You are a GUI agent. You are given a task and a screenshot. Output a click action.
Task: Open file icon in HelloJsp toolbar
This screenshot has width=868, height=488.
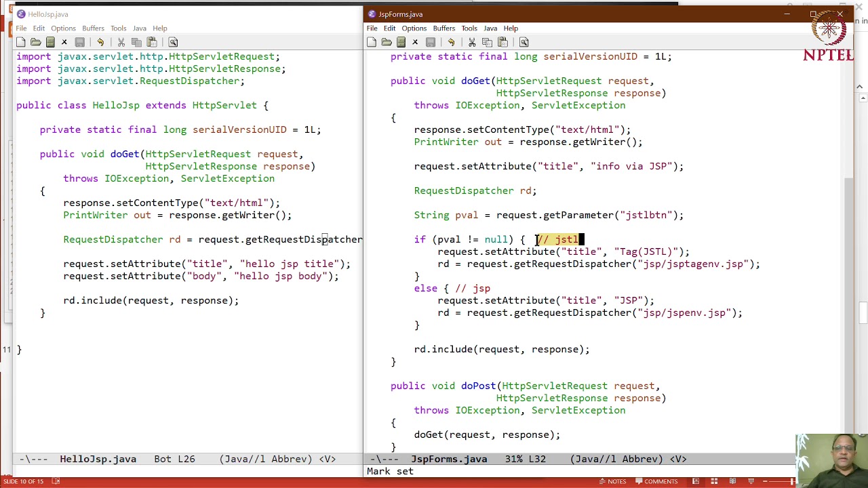pos(35,43)
